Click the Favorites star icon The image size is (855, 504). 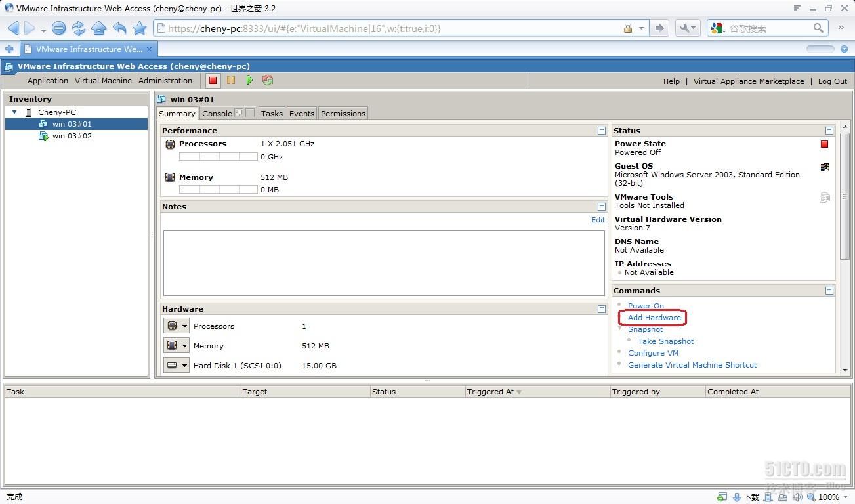139,28
